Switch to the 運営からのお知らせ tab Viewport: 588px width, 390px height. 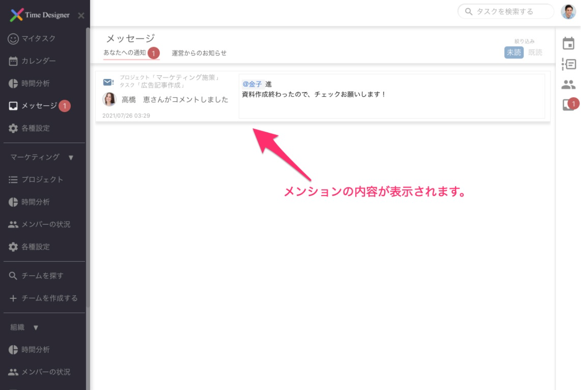[x=198, y=53]
